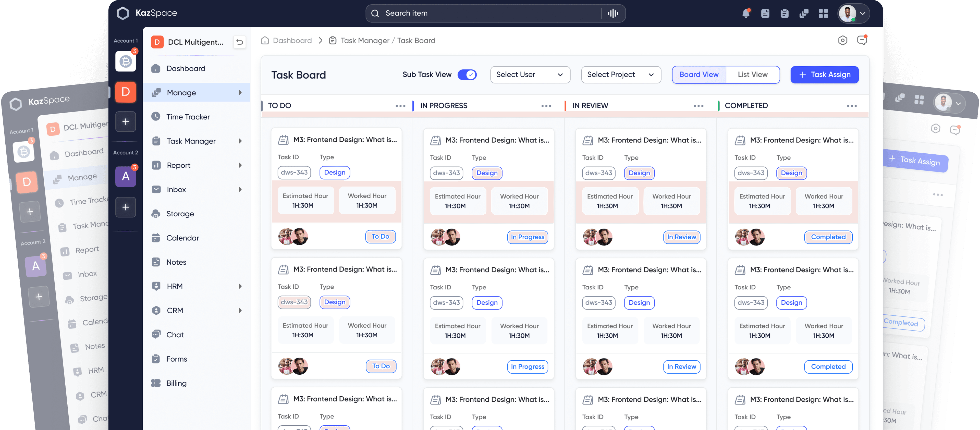Screen dimensions: 980x430
Task: Expand the Inbox submenu arrow
Action: click(x=240, y=190)
